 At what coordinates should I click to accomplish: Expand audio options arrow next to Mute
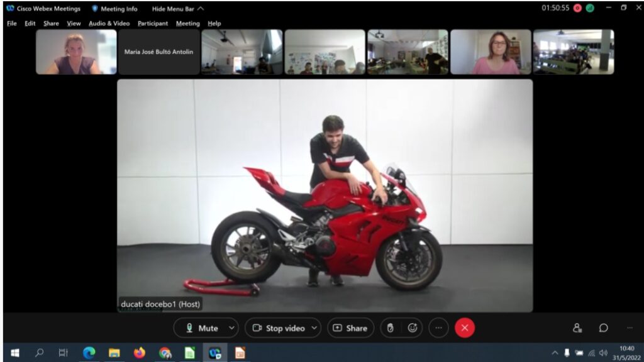pyautogui.click(x=231, y=328)
